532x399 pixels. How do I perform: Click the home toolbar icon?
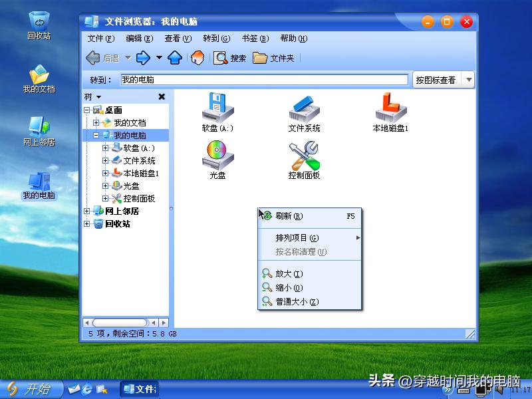point(198,59)
